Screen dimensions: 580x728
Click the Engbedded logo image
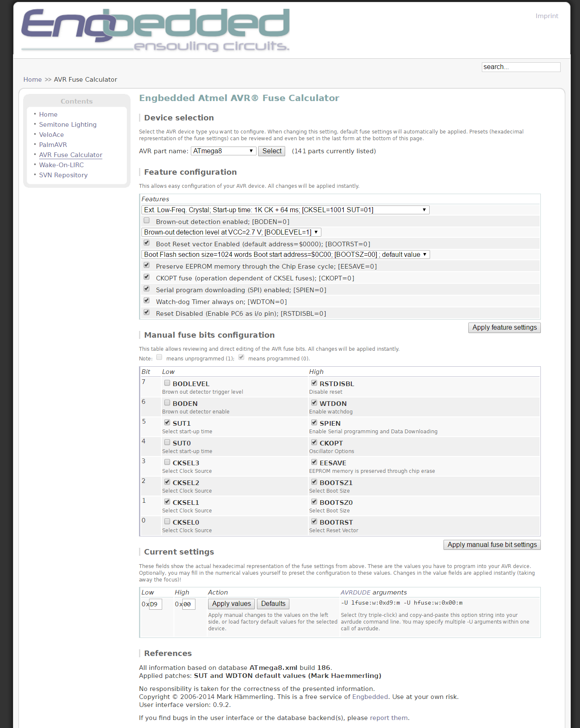[155, 30]
